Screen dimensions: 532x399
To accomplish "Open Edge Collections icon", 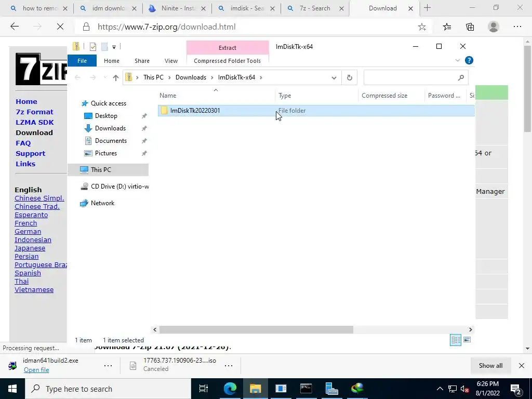I will pos(470,27).
